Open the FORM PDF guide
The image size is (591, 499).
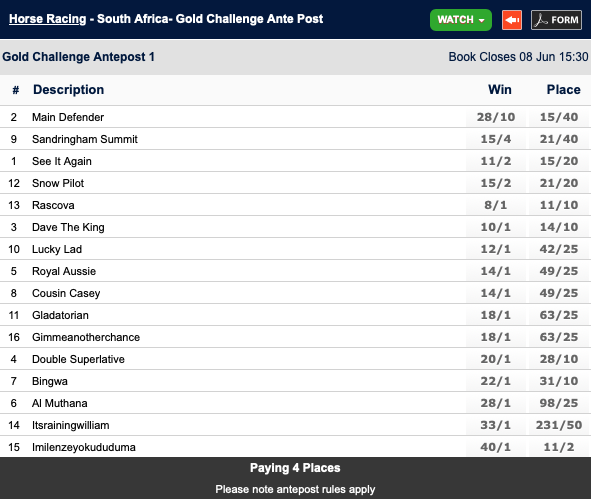coord(556,20)
